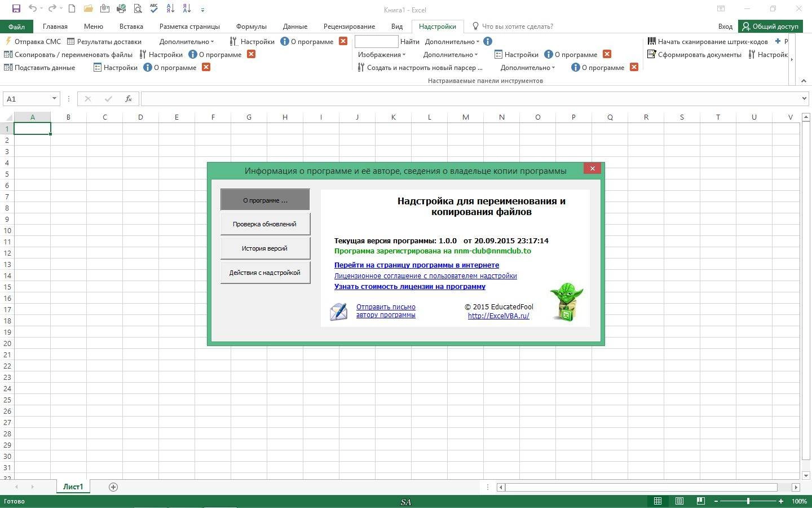Screen dimensions: 812x508
Task: Click the info icon beside Найти's Дополнительно
Action: [x=488, y=41]
